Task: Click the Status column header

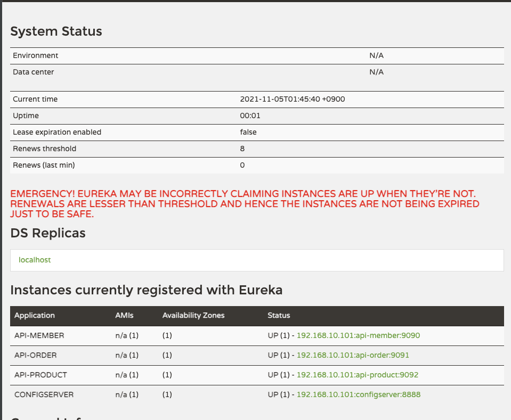Action: pyautogui.click(x=279, y=315)
